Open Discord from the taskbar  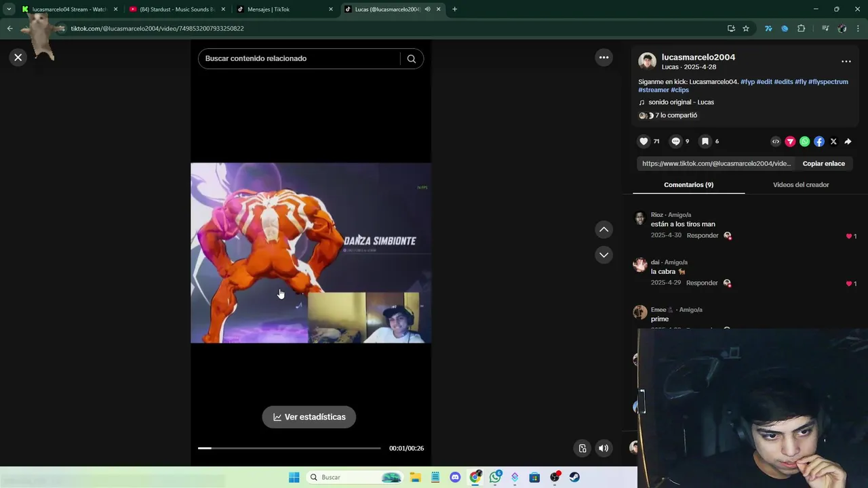pos(455,477)
